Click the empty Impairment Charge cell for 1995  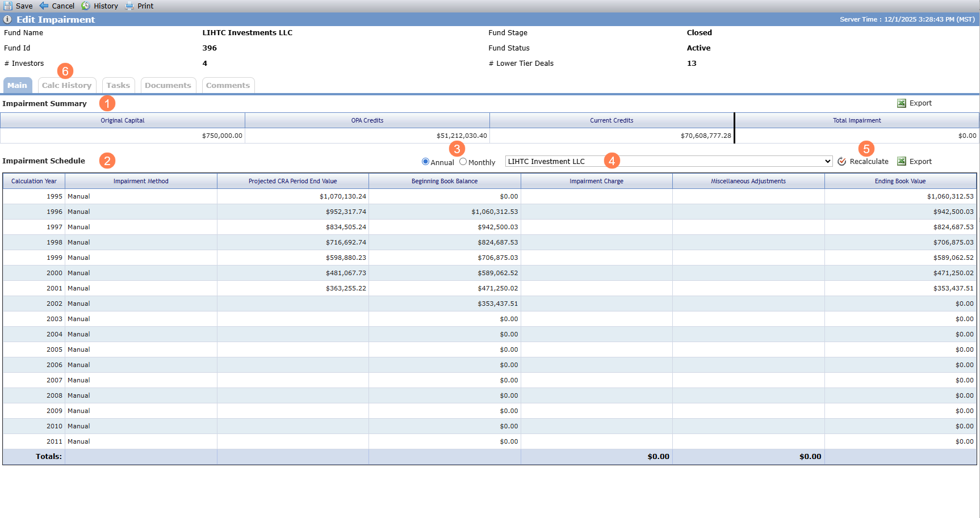[597, 196]
